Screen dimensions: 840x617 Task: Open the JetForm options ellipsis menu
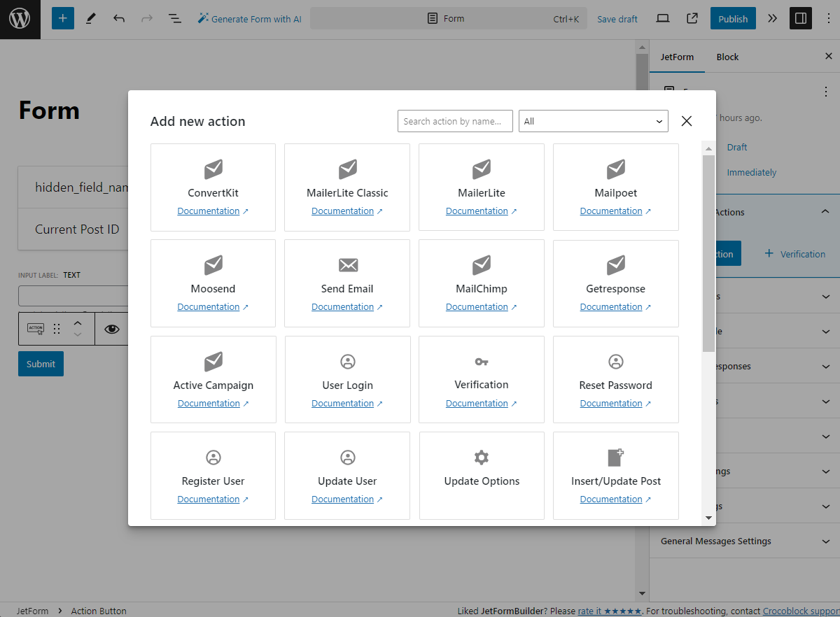point(826,91)
